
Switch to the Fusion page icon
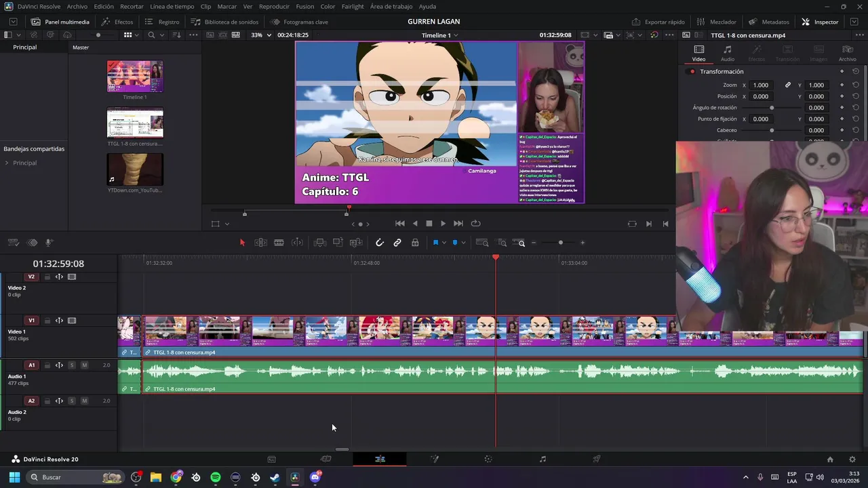click(434, 459)
